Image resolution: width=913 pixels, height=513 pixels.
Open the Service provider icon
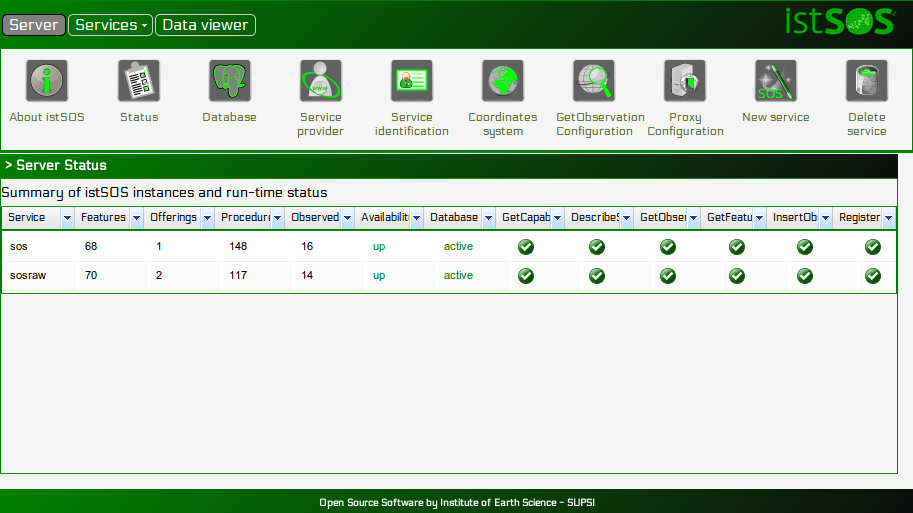(320, 80)
